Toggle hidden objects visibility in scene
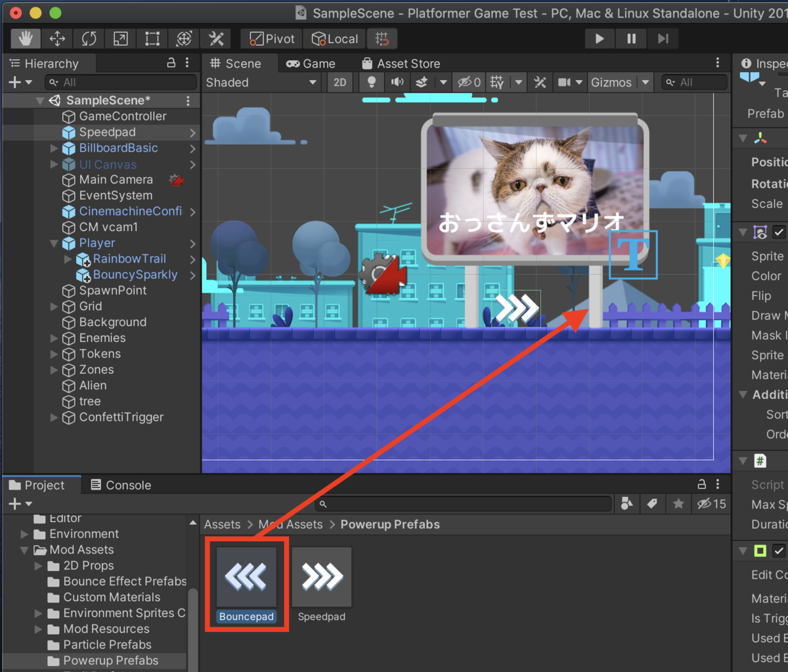 click(x=470, y=83)
